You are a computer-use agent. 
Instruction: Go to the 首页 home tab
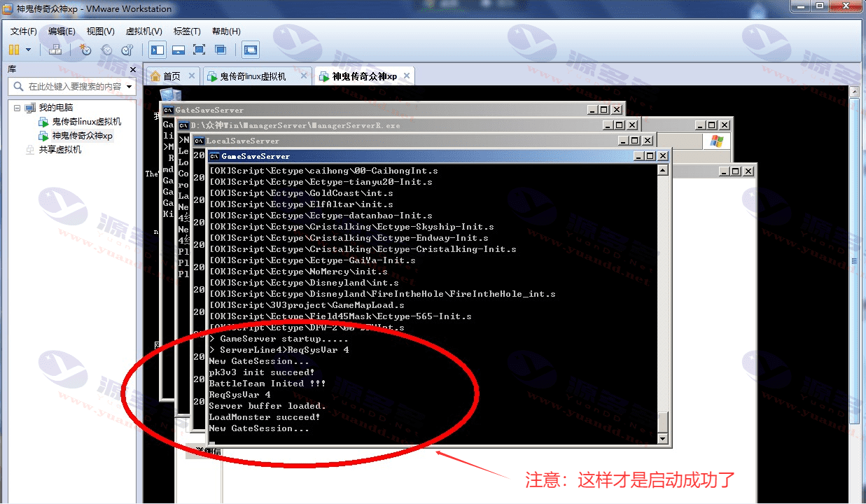[172, 76]
